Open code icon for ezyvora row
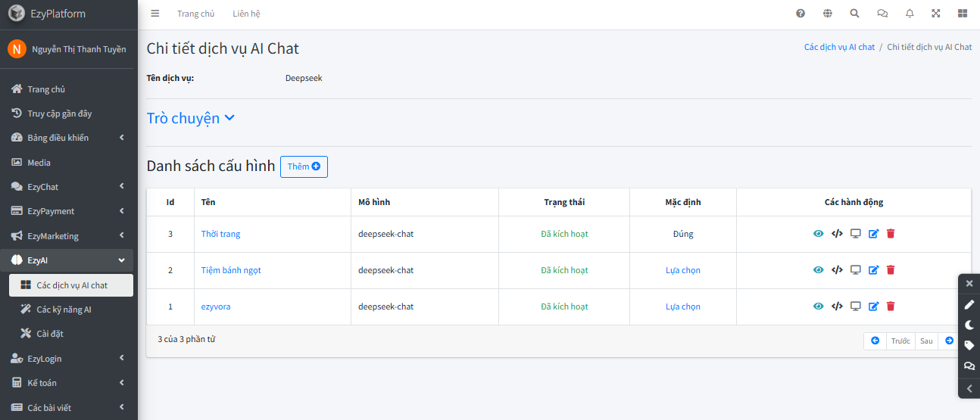980x420 pixels. (x=837, y=306)
